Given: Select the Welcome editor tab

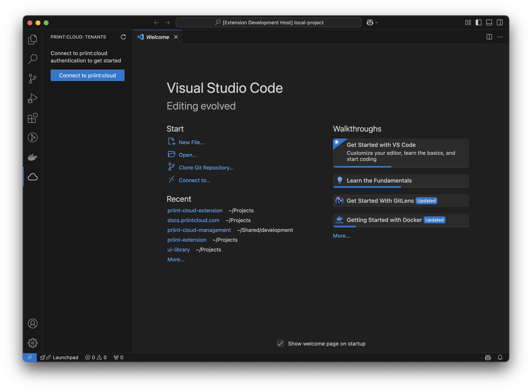Looking at the screenshot, I should pyautogui.click(x=157, y=37).
